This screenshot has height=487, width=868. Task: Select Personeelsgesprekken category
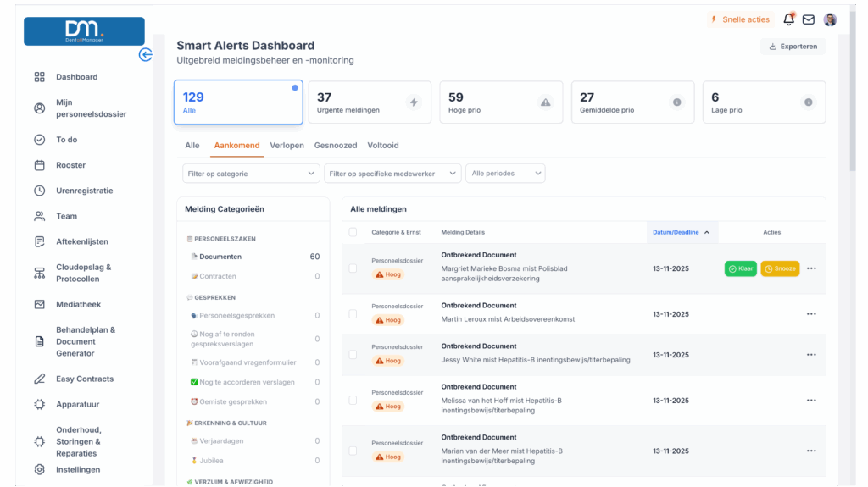tap(253, 315)
